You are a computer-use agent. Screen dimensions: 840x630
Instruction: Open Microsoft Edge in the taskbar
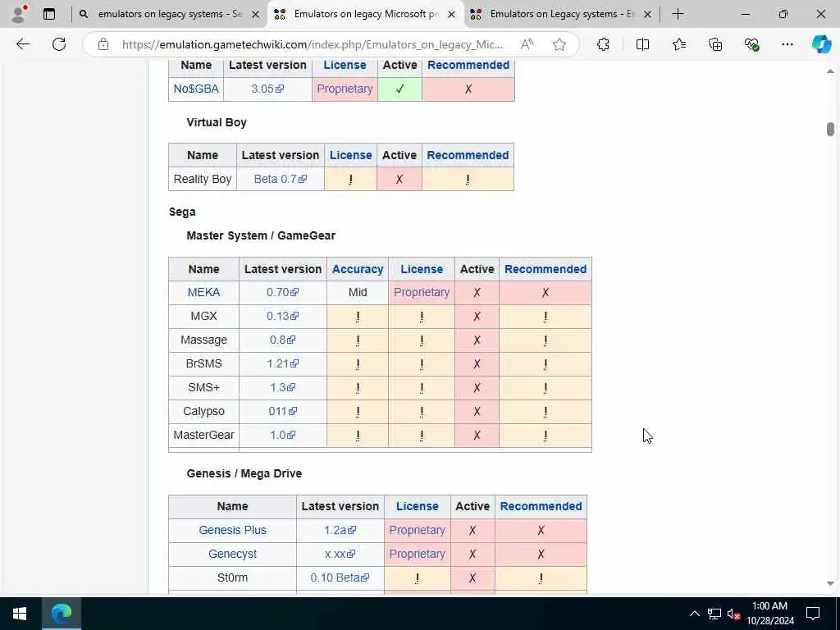pyautogui.click(x=61, y=614)
